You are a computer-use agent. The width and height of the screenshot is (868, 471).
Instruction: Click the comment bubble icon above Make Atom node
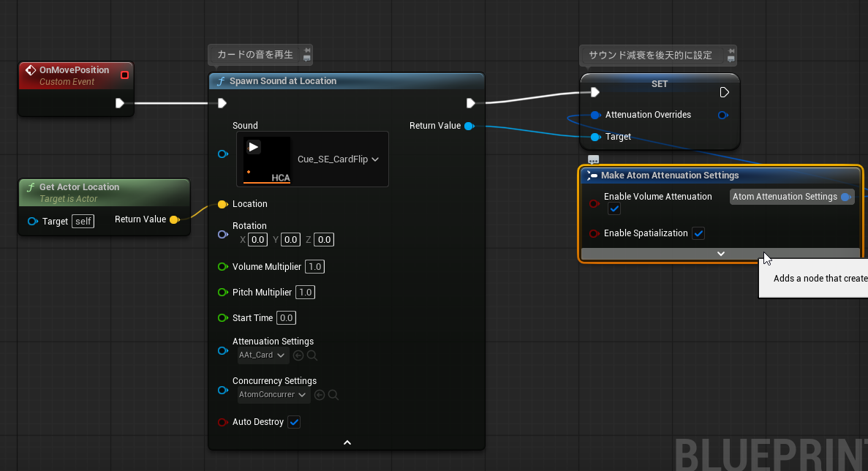pyautogui.click(x=594, y=160)
